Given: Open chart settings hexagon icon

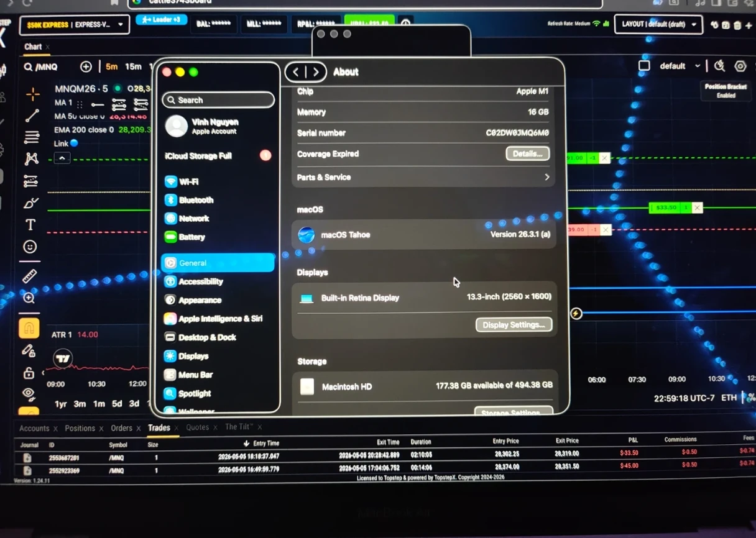Looking at the screenshot, I should [x=740, y=66].
